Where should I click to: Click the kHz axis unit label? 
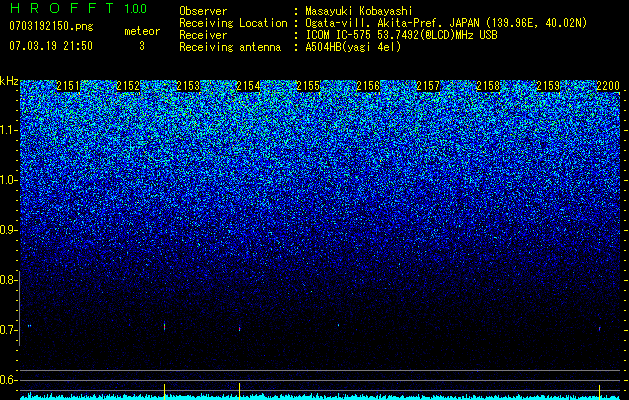tap(9, 81)
